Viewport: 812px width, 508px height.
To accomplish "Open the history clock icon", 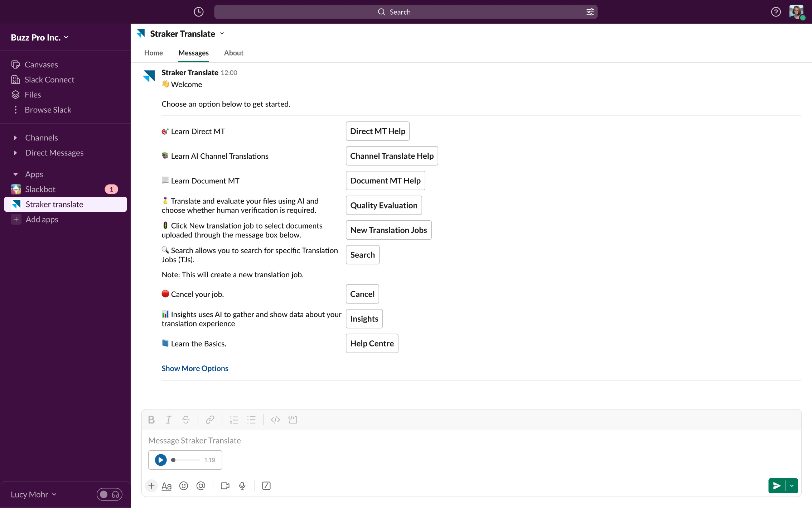I will click(x=199, y=12).
